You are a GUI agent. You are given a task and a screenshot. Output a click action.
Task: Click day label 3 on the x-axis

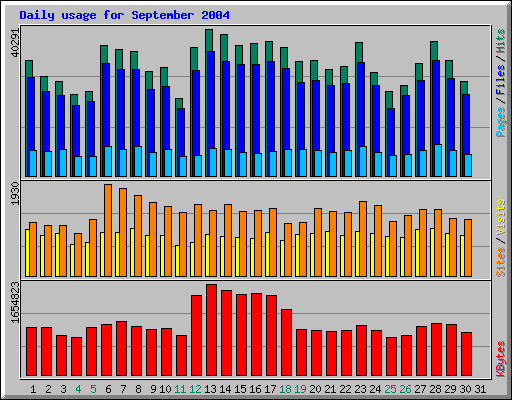point(63,389)
